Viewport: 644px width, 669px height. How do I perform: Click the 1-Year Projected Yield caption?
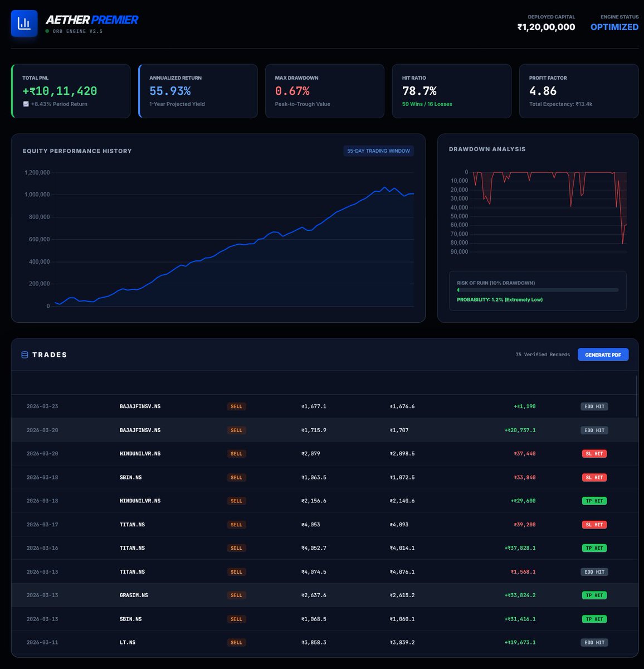tap(177, 104)
